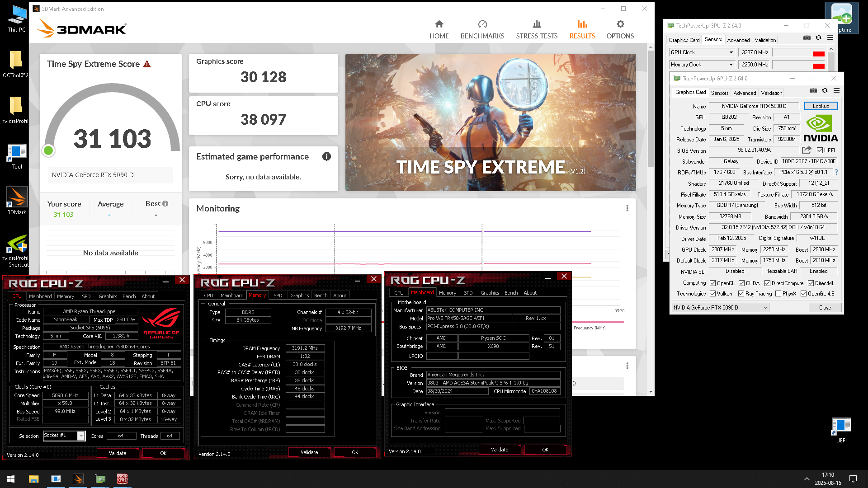Select Bench tab in right CPU-Z window
Image resolution: width=868 pixels, height=488 pixels.
click(511, 293)
